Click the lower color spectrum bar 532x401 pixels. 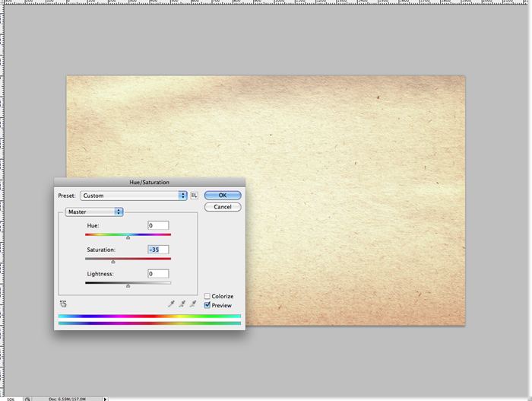pyautogui.click(x=150, y=323)
